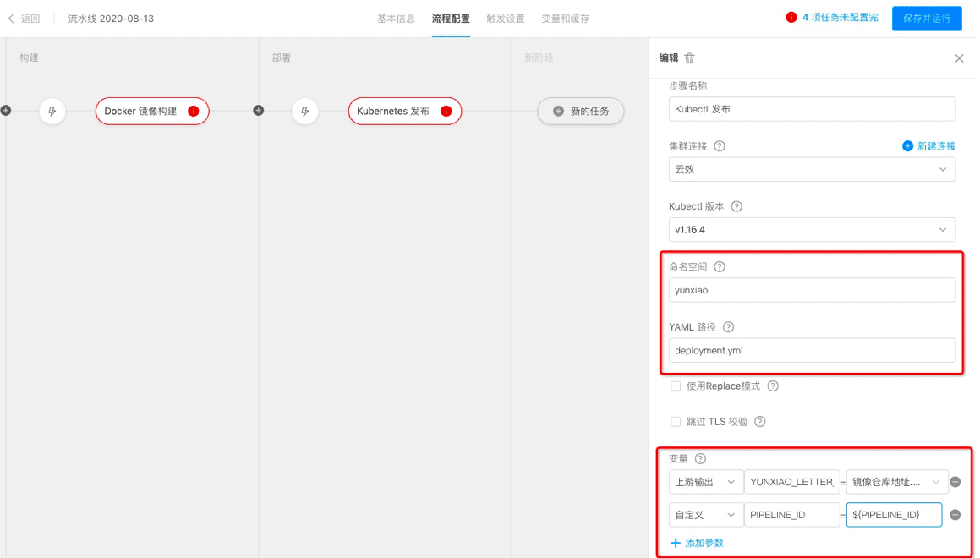Show help for 变量
The width and height of the screenshot is (980, 558).
click(x=701, y=458)
